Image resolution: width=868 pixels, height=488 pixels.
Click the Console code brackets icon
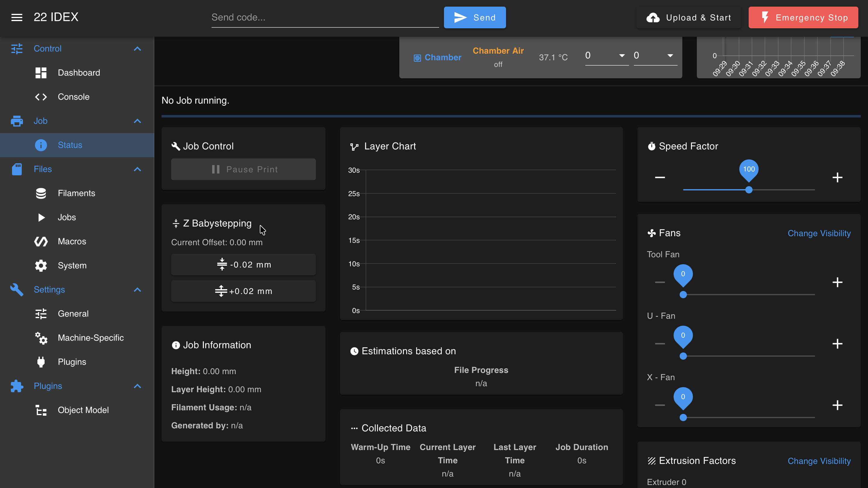(x=41, y=97)
